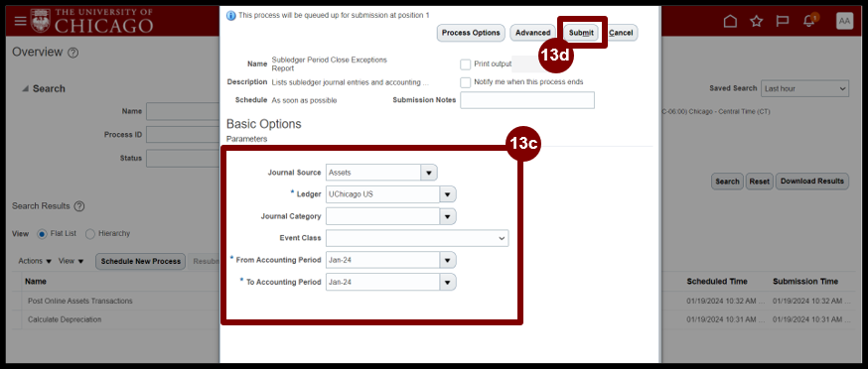868x369 pixels.
Task: Open the AA user avatar menu
Action: (844, 21)
